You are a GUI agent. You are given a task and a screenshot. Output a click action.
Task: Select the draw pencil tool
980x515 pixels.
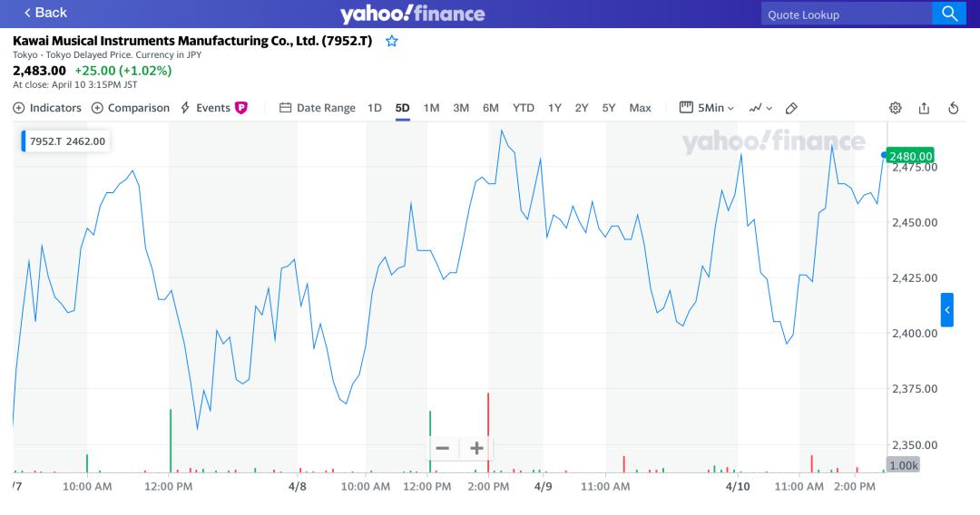click(x=791, y=108)
